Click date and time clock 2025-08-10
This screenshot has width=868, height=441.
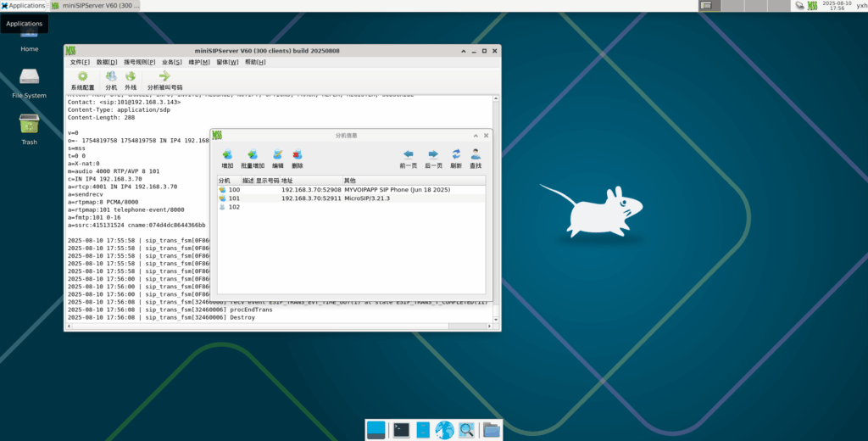coord(837,6)
